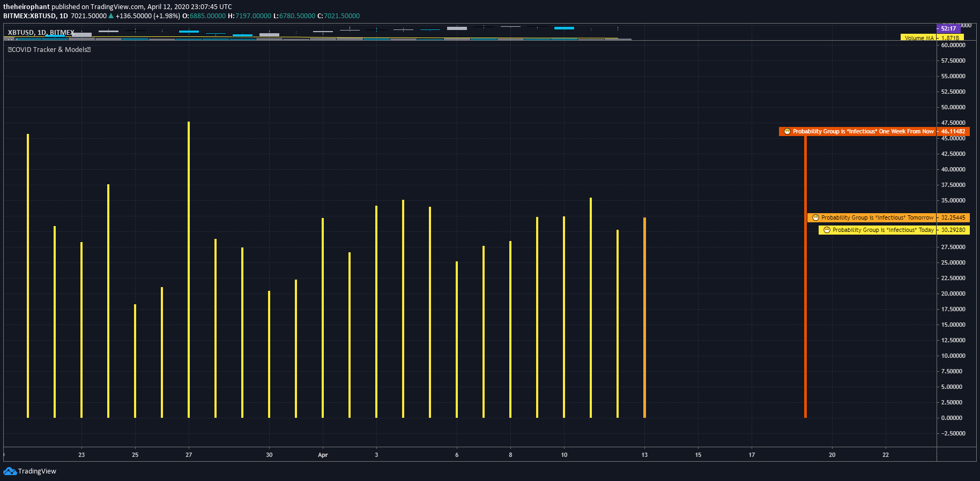Click the 32.25445 price axis value
The height and width of the screenshot is (481, 980).
click(953, 217)
